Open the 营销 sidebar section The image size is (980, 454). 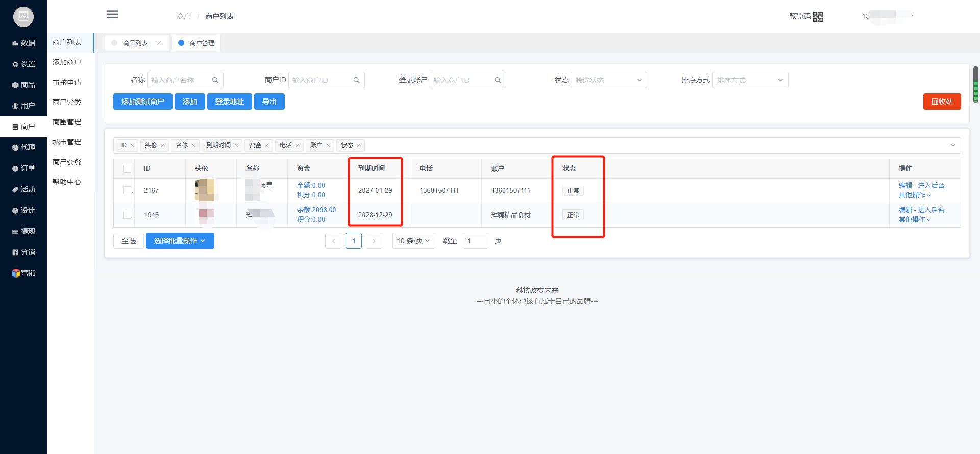[x=23, y=273]
